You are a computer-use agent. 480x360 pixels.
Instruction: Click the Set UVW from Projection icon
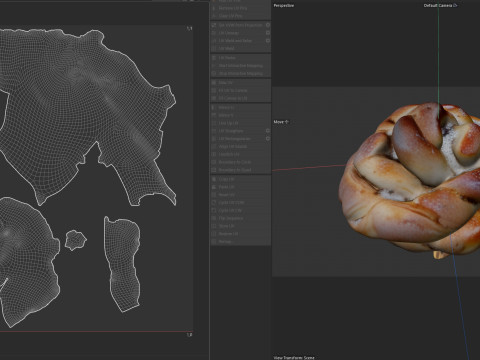214,25
